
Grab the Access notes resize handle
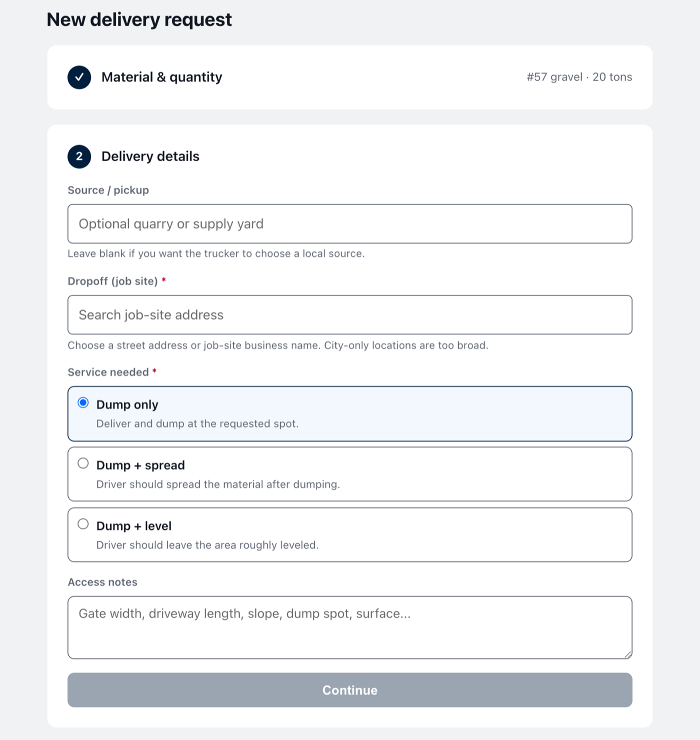pos(628,654)
